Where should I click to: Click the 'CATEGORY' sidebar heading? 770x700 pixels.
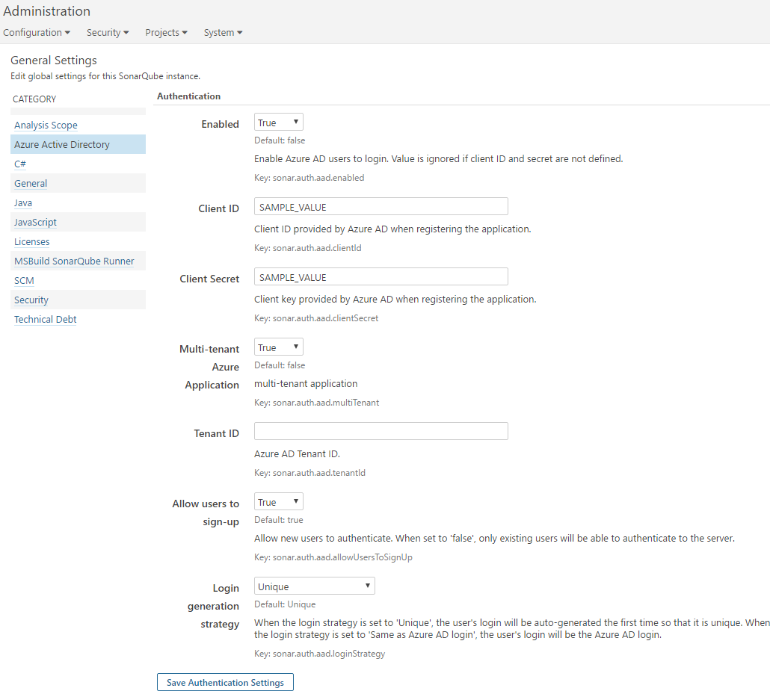[x=34, y=99]
